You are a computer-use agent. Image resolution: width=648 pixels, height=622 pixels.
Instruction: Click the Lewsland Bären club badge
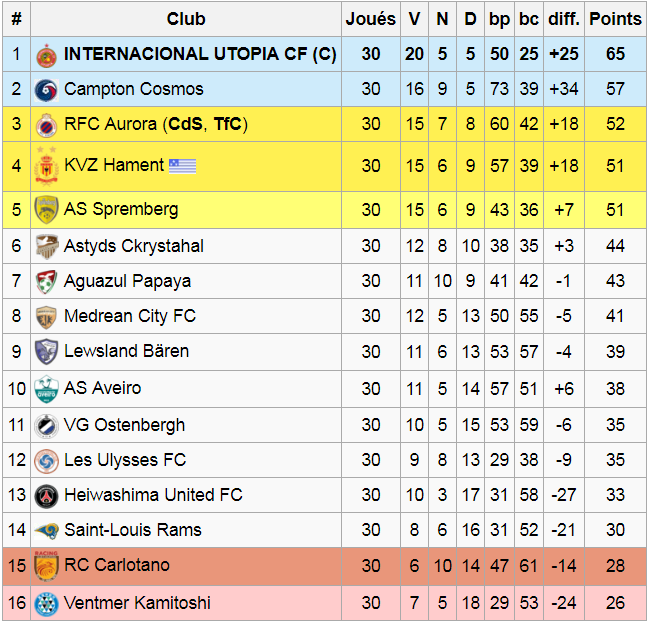point(46,352)
